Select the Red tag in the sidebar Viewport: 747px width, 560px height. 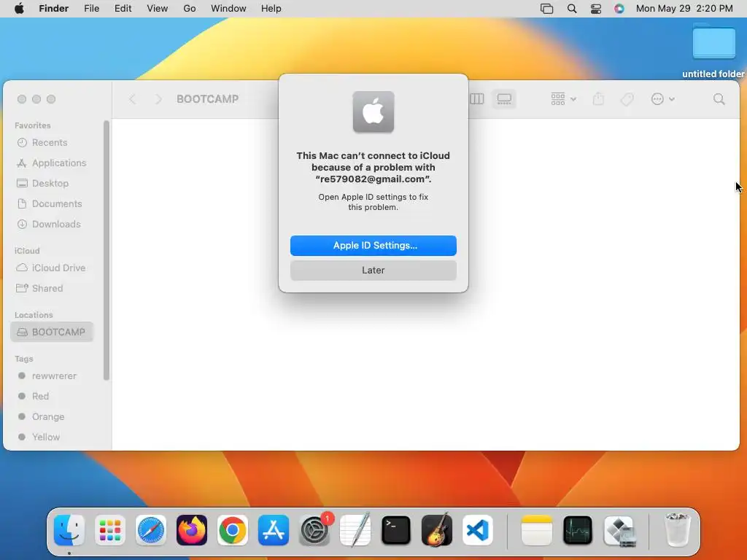click(x=52, y=396)
